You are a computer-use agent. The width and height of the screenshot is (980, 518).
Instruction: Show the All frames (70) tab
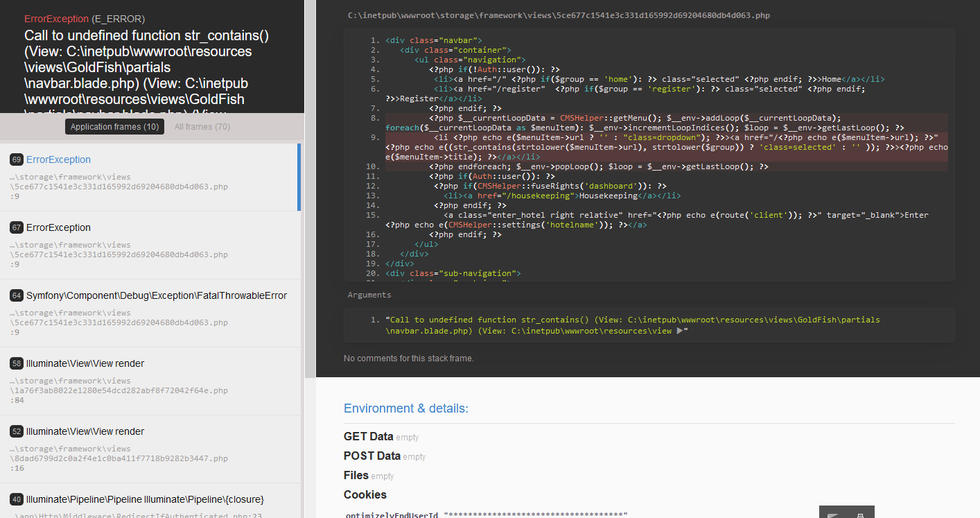point(202,127)
